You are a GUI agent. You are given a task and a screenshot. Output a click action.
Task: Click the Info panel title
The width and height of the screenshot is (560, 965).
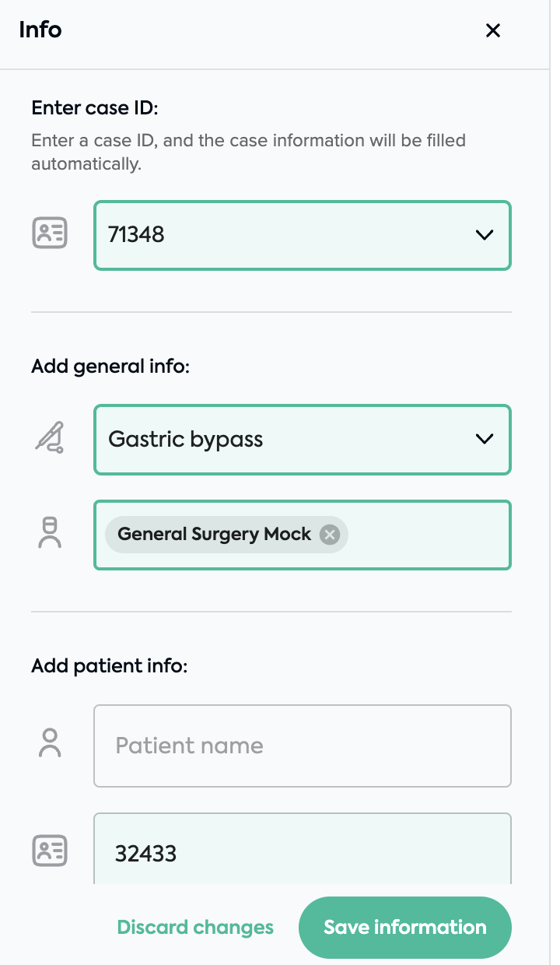tap(40, 30)
